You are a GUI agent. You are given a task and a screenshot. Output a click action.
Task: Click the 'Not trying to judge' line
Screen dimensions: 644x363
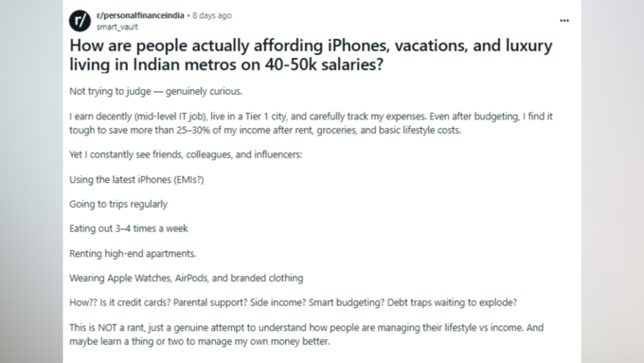pos(155,91)
